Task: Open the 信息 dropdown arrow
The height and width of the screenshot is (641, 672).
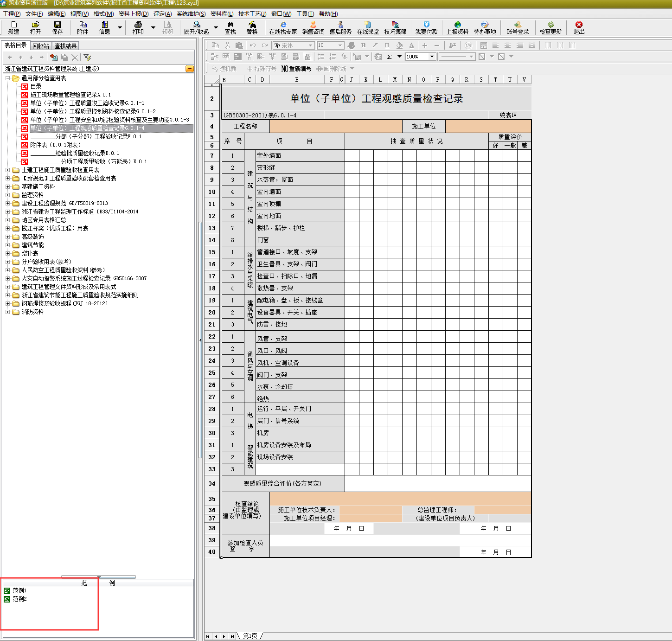Action: (x=120, y=27)
